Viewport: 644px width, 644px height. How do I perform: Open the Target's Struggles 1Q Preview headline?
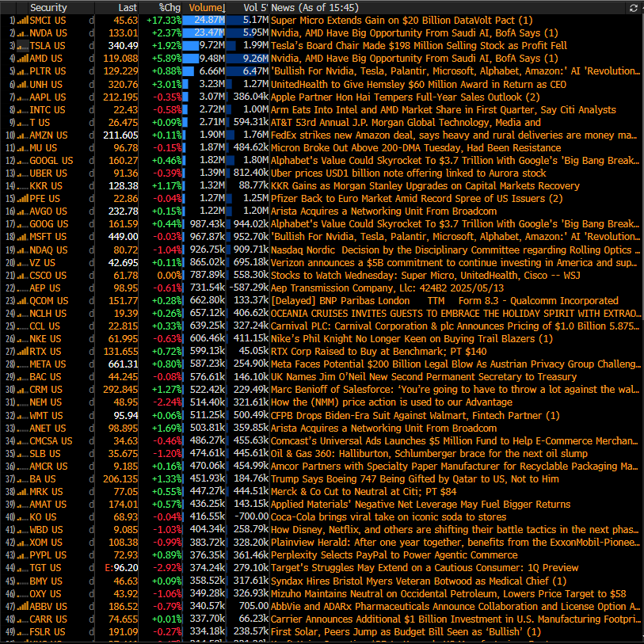[425, 568]
